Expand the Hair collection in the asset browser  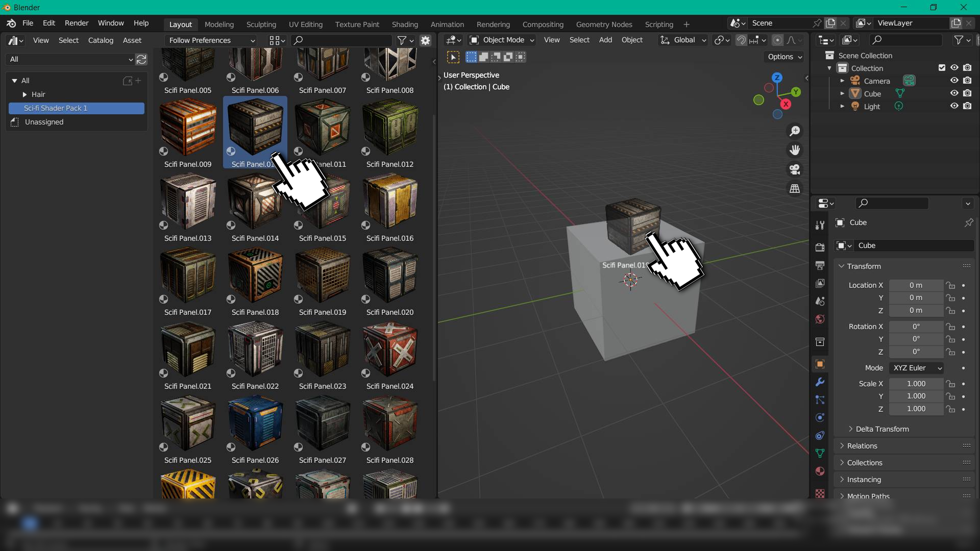click(24, 94)
